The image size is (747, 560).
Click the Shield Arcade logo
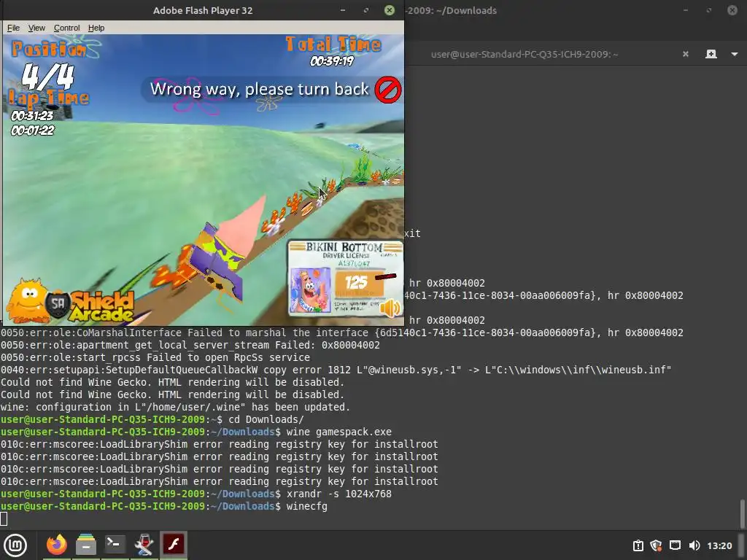[71, 303]
